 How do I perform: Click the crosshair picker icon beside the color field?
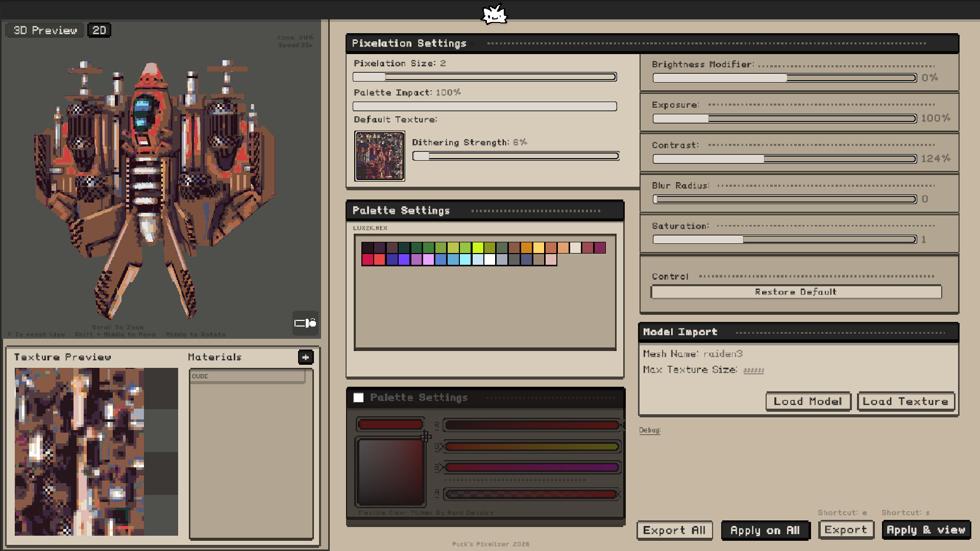tap(426, 436)
